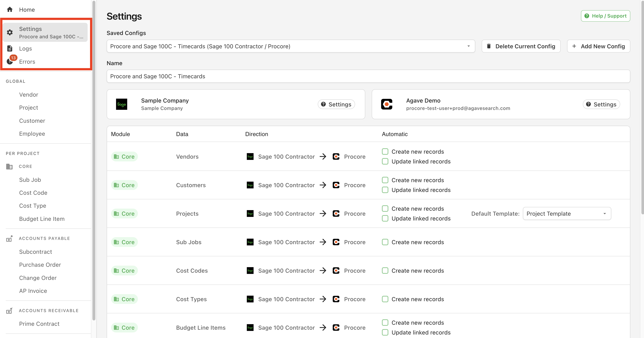Screen dimensions: 644x338
Task: Go to Customer under Global
Action: (x=32, y=121)
